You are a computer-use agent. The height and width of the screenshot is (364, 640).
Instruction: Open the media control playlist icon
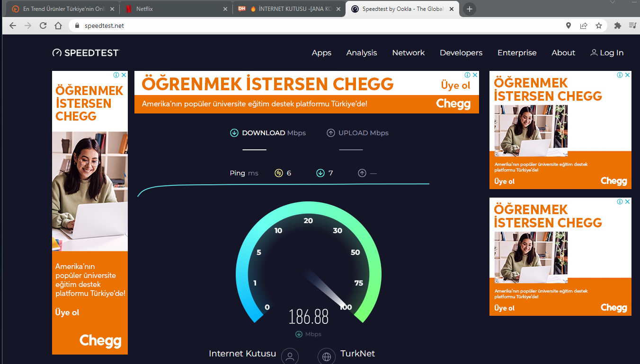click(x=632, y=26)
